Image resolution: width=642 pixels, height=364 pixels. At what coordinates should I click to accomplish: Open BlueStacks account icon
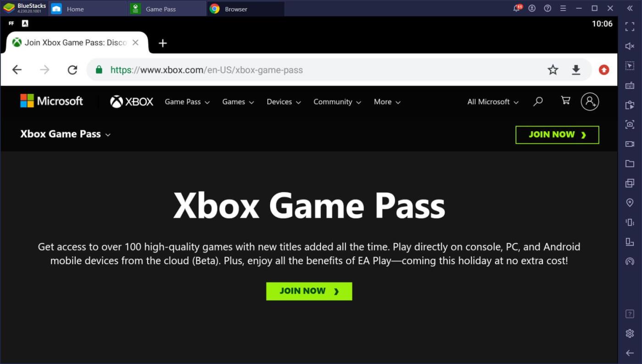pyautogui.click(x=532, y=8)
